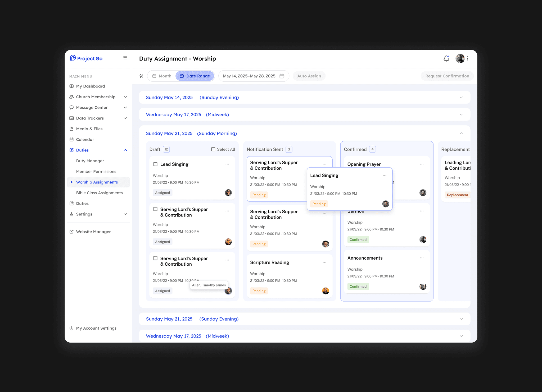
Task: Expand the Settings menu chevron
Action: click(125, 214)
